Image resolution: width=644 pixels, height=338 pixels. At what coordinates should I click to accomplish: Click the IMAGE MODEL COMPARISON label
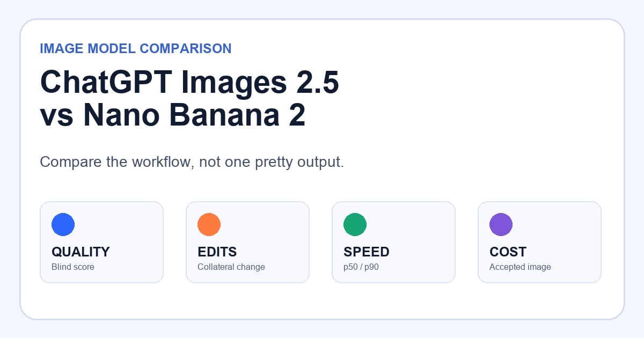point(136,49)
